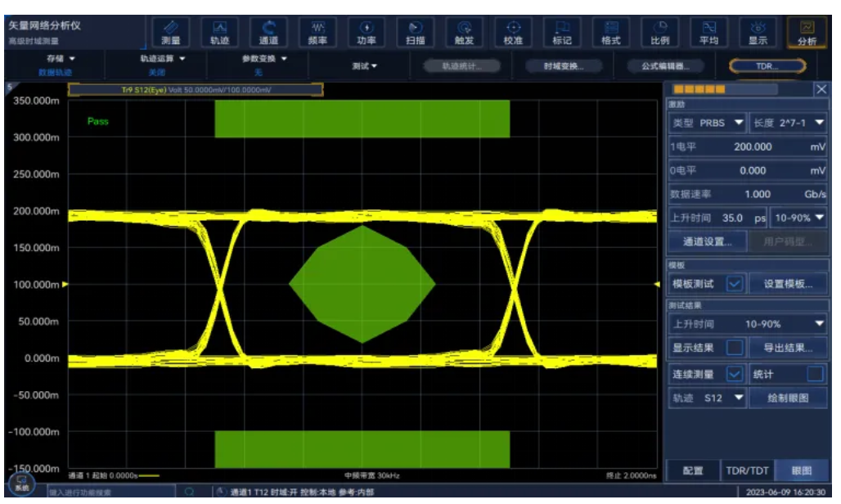Screen dimensions: 841x504
Task: Open the 扫描 (Sweep) toolbar icon
Action: (x=415, y=33)
